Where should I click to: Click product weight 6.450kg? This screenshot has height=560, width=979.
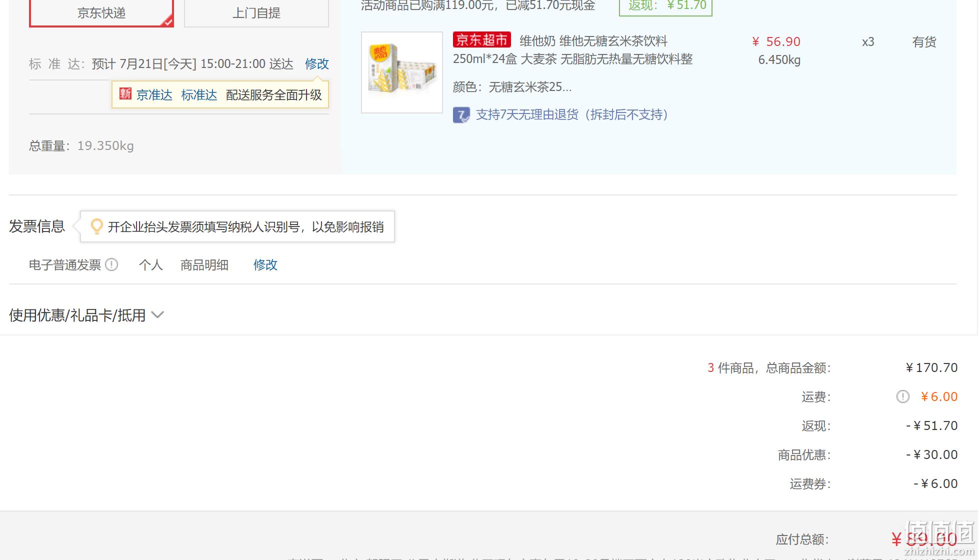tap(779, 60)
